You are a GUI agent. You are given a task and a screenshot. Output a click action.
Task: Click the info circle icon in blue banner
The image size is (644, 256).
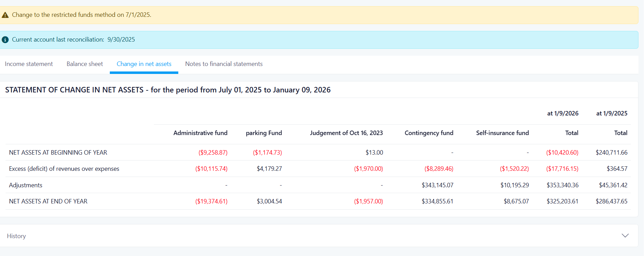(x=5, y=40)
